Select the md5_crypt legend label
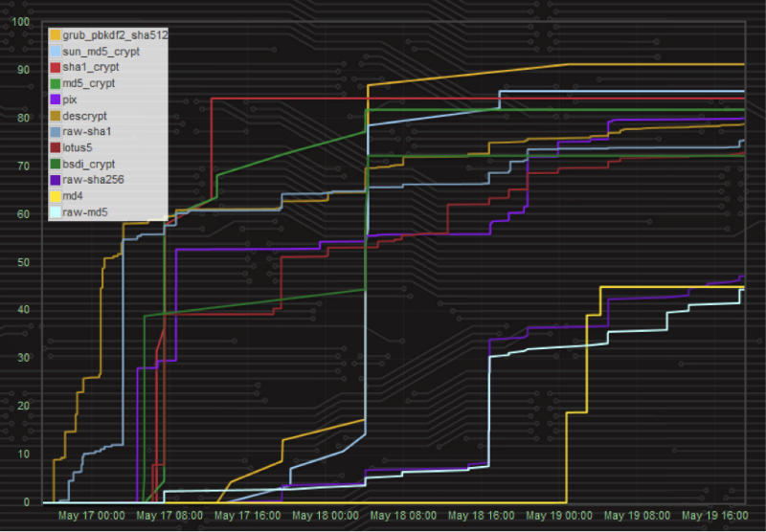 pyautogui.click(x=89, y=83)
